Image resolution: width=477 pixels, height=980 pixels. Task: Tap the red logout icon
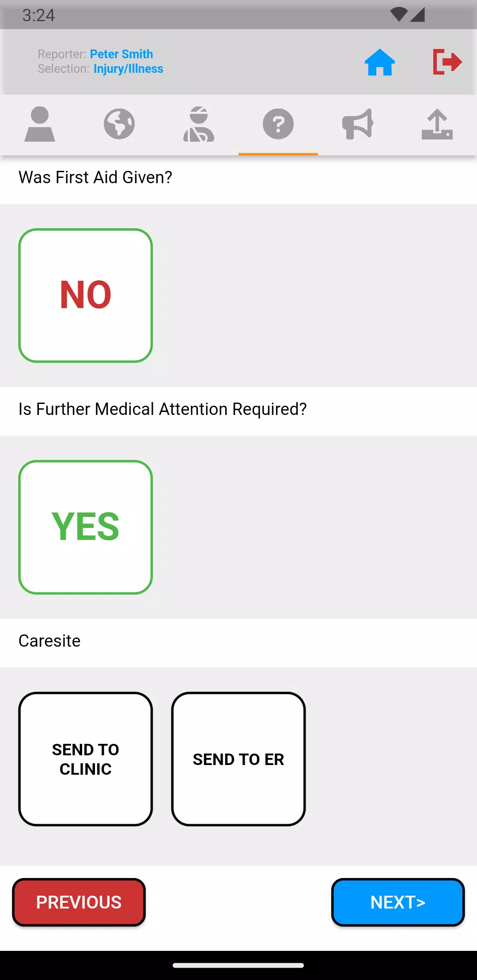pos(447,62)
